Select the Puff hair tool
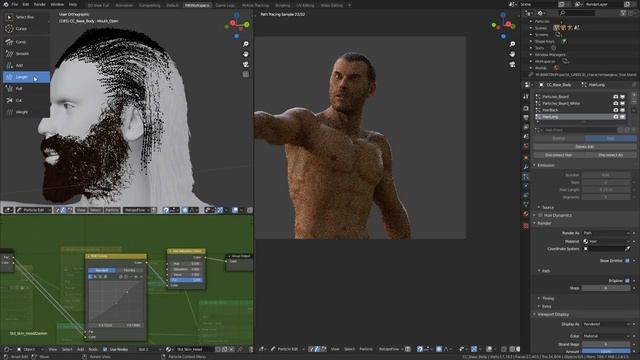This screenshot has height=360, width=640. [25, 88]
